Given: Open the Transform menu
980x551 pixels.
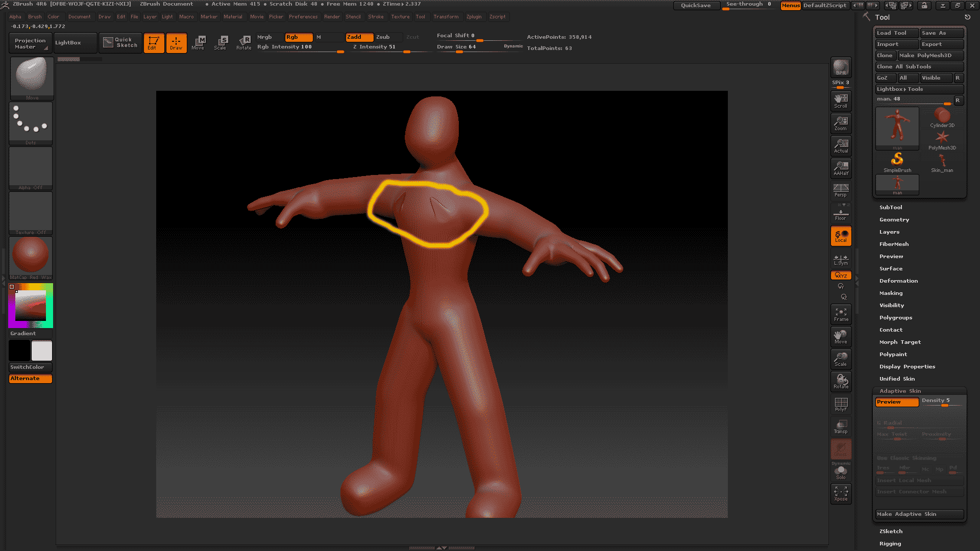Looking at the screenshot, I should [446, 17].
